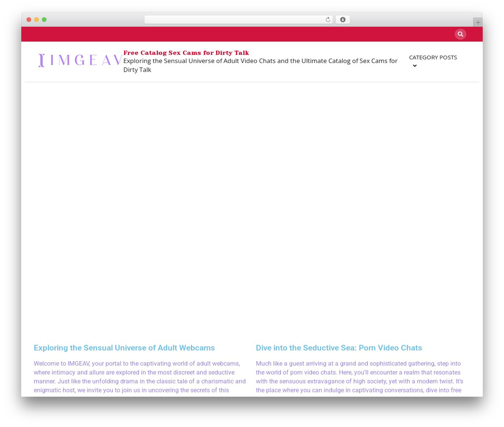This screenshot has width=504, height=427.
Task: Open the search icon in red bar
Action: click(x=460, y=34)
